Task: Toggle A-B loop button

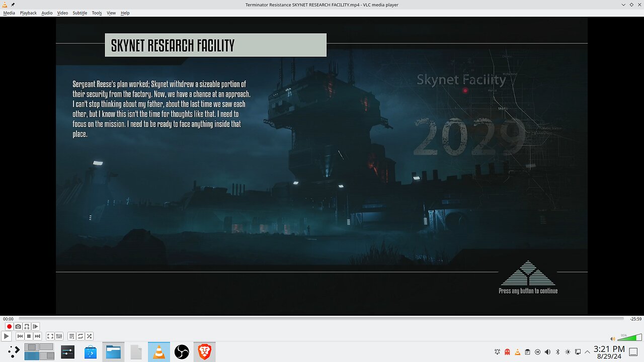Action: tap(27, 327)
